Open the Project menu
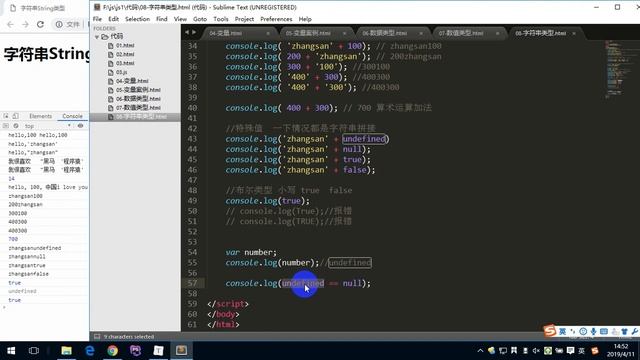The width and height of the screenshot is (640, 360). pos(244,19)
